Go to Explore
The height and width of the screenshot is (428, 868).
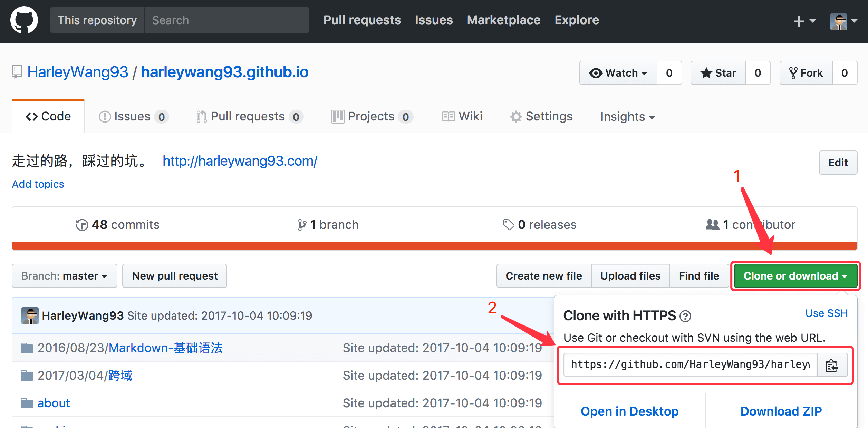tap(577, 20)
